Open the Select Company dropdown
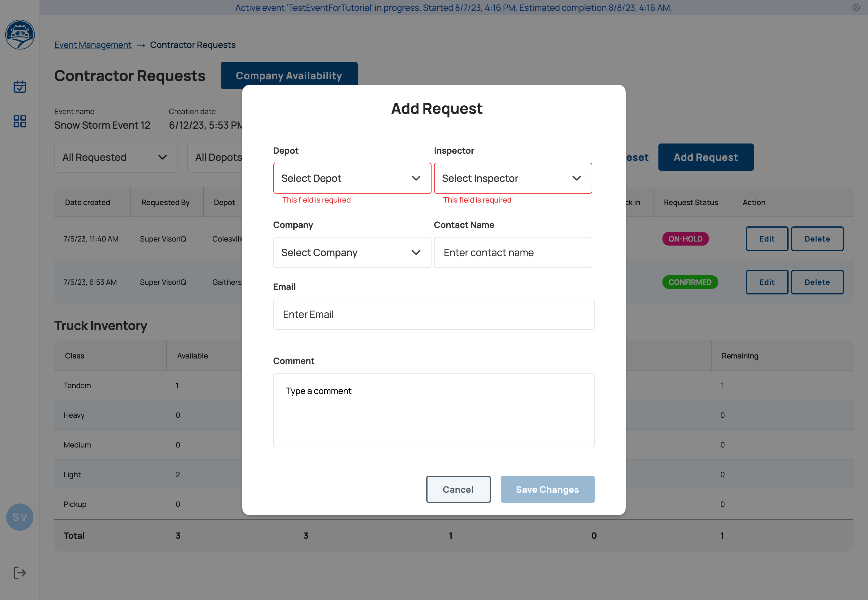 pyautogui.click(x=352, y=252)
